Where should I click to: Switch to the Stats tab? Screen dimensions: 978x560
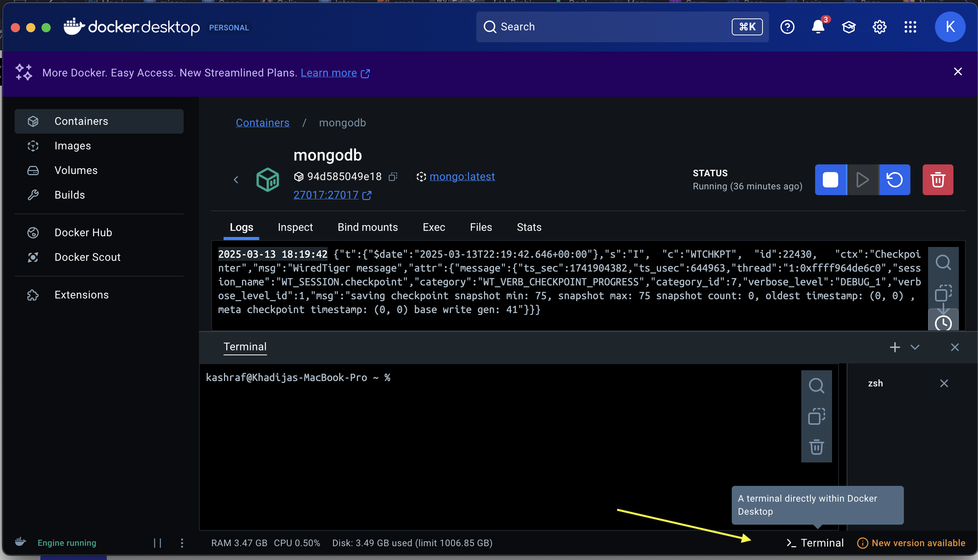click(529, 228)
